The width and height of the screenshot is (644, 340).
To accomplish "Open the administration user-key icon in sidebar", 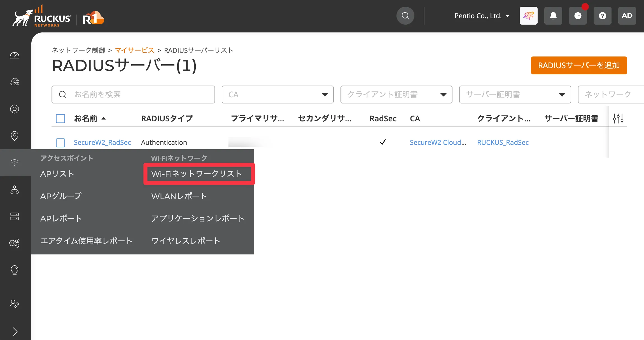I will coord(15,304).
